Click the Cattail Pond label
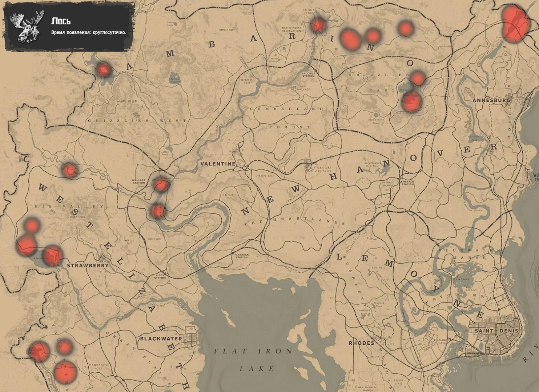This screenshot has width=539, height=392. (x=165, y=153)
